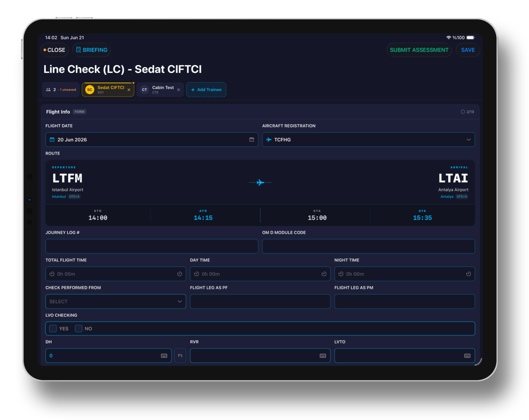Focus the Total Flight Time field
The image size is (529, 420).
pyautogui.click(x=116, y=274)
